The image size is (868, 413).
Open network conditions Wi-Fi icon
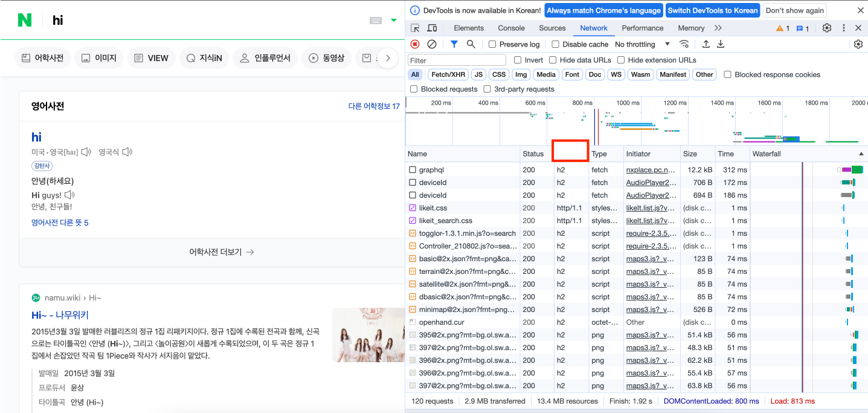coord(684,44)
